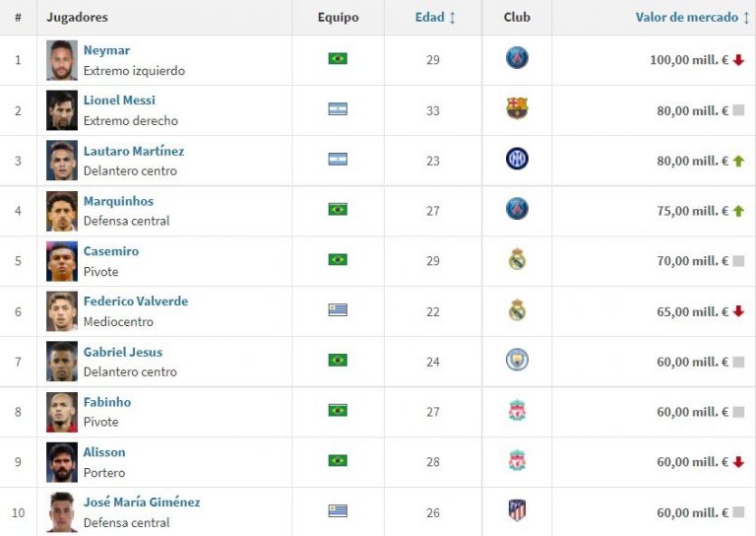Click the red down arrow next to Neymar's value
The width and height of the screenshot is (756, 536).
[738, 60]
